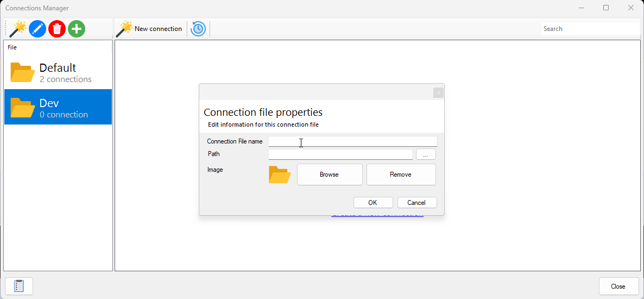Click the File column header
This screenshot has height=299, width=644.
58,47
